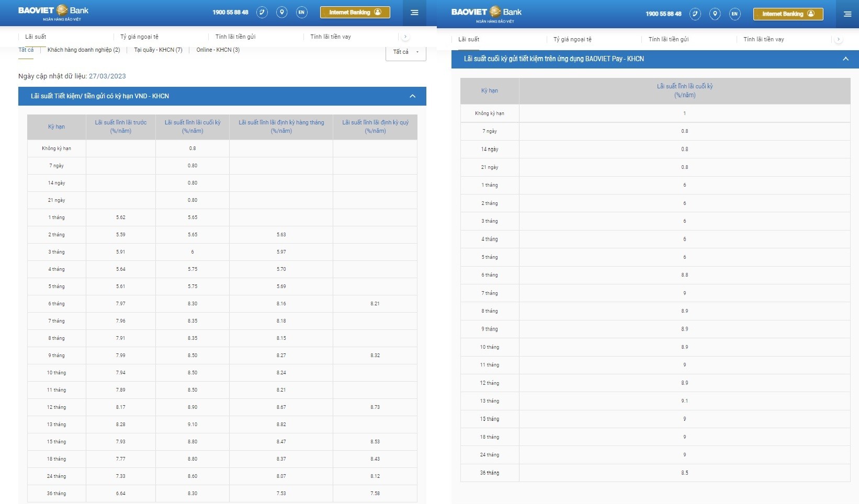Click 24 tháng row label in right table
859x504 pixels.
[490, 455]
